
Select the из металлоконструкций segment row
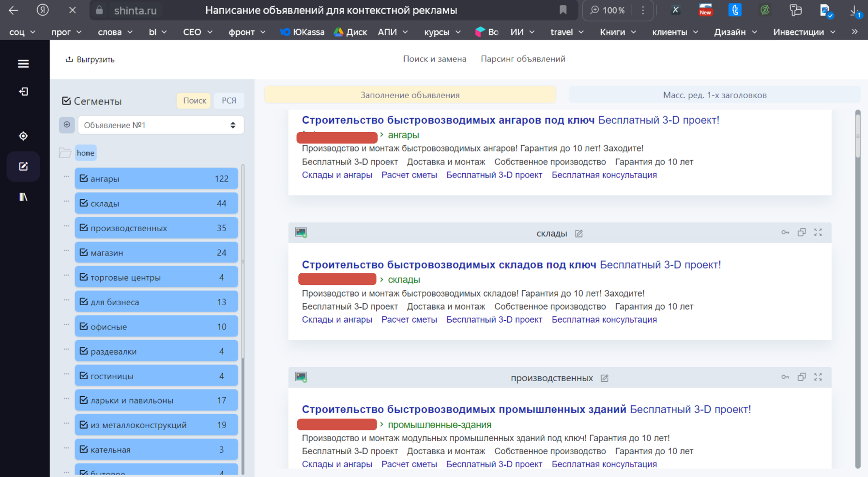click(x=156, y=425)
